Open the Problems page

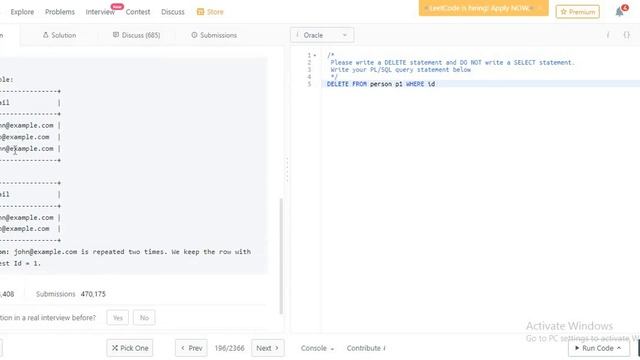pyautogui.click(x=60, y=12)
